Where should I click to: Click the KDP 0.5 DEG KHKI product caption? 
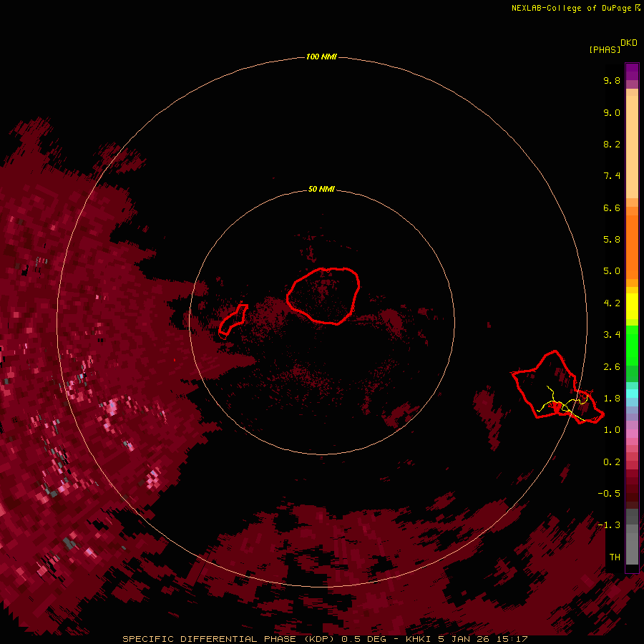pos(325,639)
